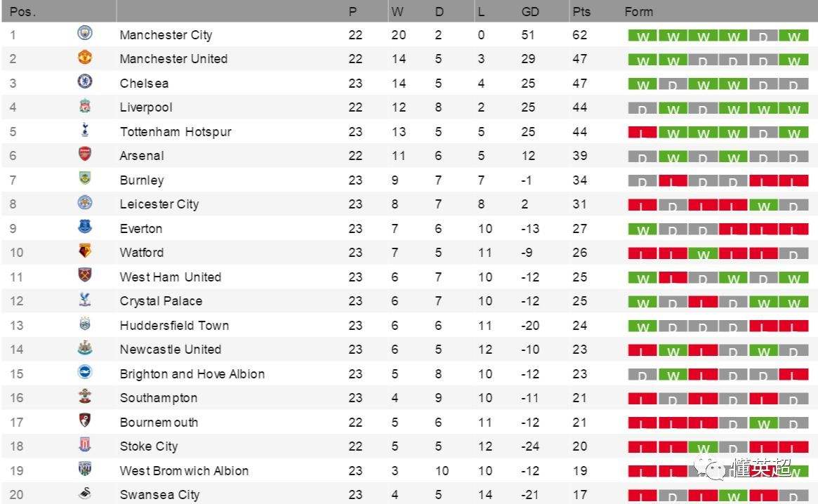
Task: Select the Watford club crest
Action: click(x=84, y=251)
